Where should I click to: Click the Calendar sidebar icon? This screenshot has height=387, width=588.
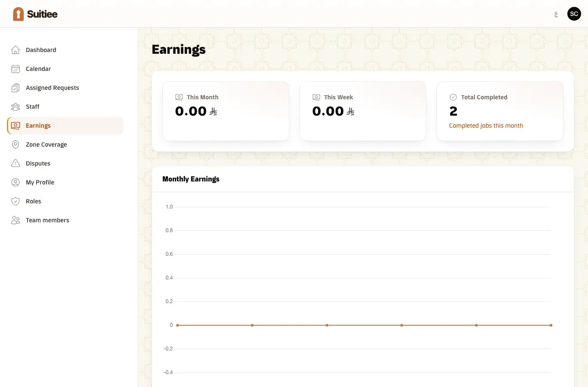15,69
